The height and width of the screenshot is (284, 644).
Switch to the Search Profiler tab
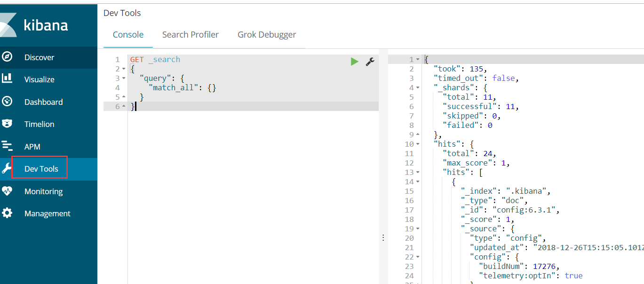(191, 35)
